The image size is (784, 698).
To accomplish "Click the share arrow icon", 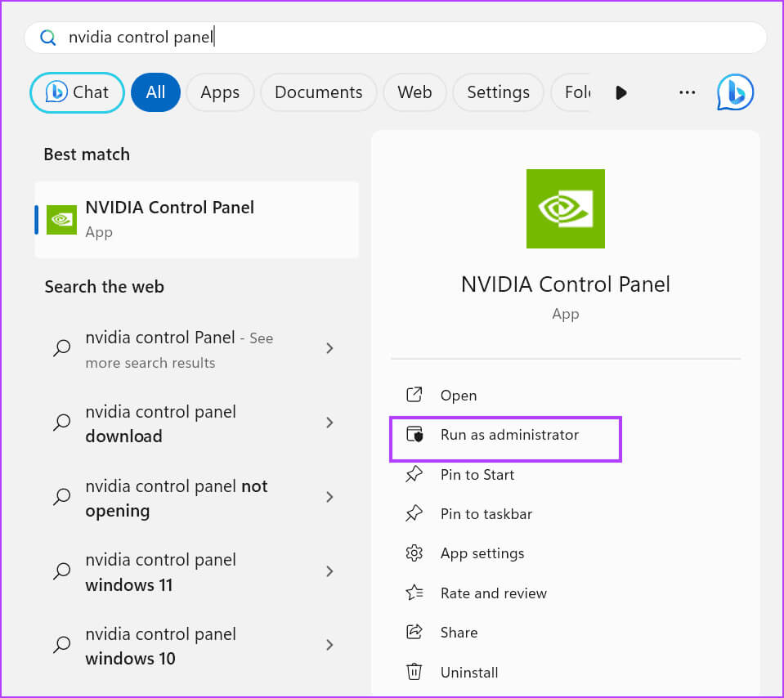I will pyautogui.click(x=414, y=632).
